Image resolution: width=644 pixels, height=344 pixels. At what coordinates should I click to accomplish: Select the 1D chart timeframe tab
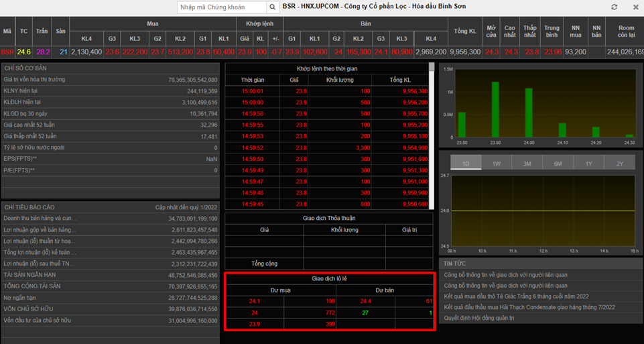coord(466,162)
